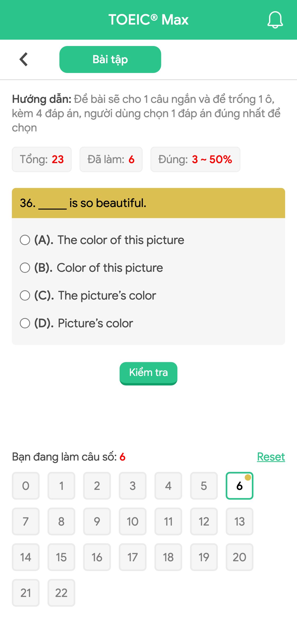Click the Reset link
This screenshot has width=297, height=644.
[x=271, y=457]
